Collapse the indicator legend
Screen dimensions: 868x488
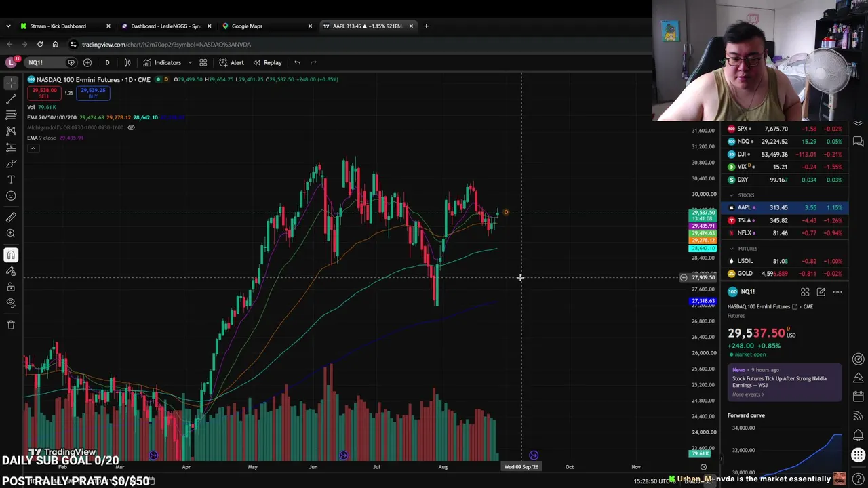(x=33, y=148)
